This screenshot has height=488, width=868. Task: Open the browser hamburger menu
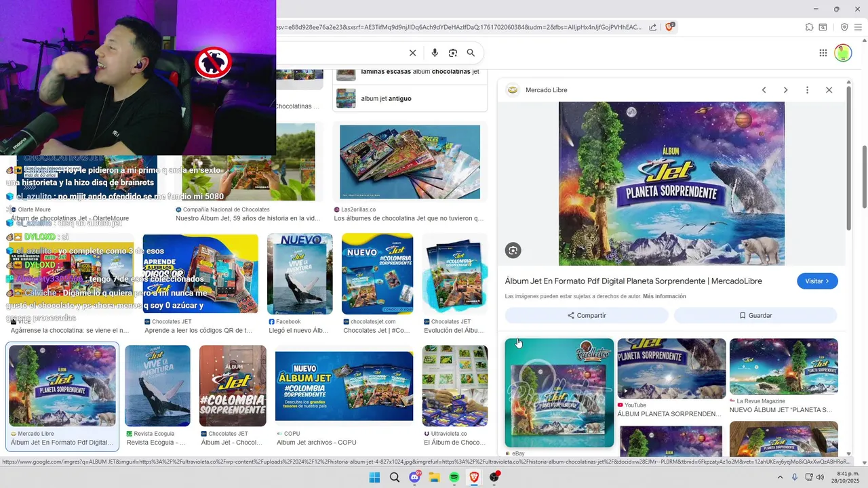[x=859, y=27]
